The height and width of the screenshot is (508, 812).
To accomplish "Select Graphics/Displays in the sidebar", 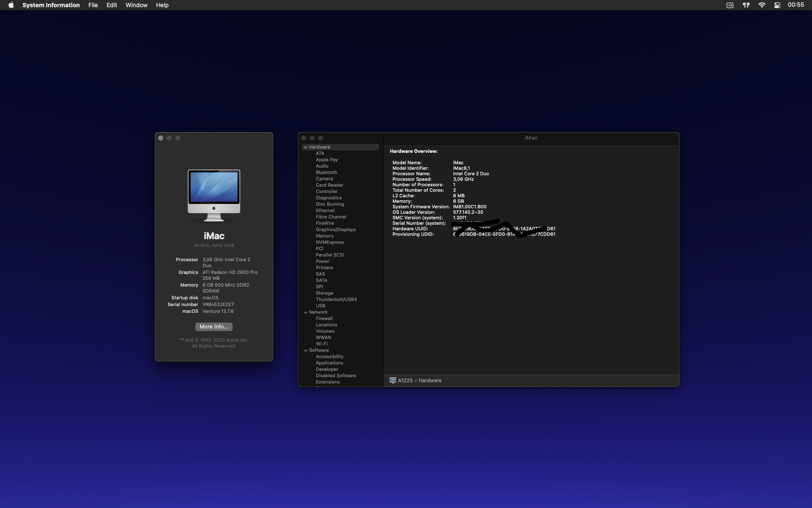I will [335, 229].
